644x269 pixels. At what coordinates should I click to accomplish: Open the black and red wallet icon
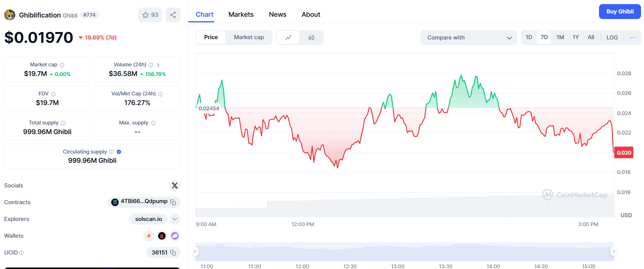(162, 236)
